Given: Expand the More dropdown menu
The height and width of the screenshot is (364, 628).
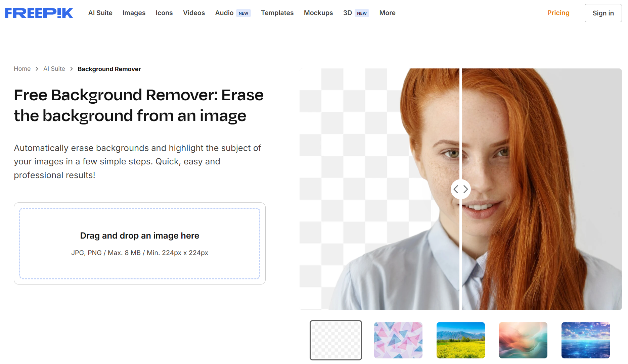Looking at the screenshot, I should 387,13.
